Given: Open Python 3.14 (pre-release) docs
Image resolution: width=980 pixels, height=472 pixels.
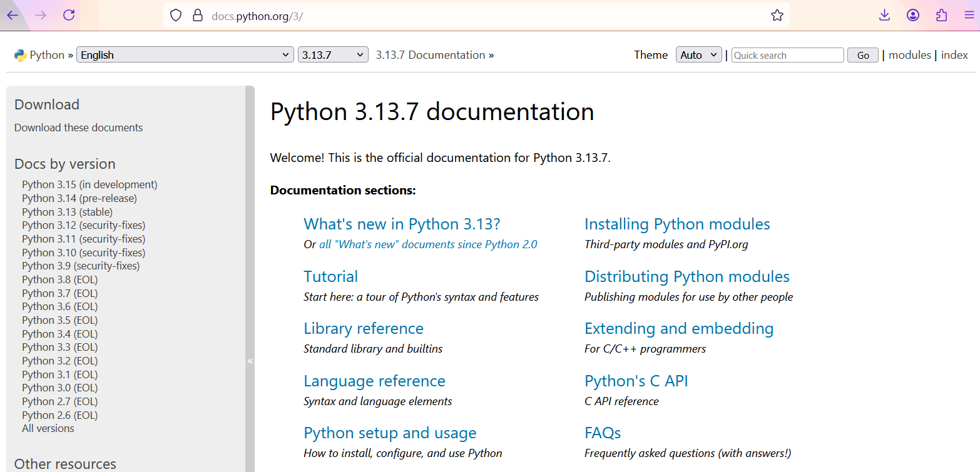Looking at the screenshot, I should tap(79, 198).
